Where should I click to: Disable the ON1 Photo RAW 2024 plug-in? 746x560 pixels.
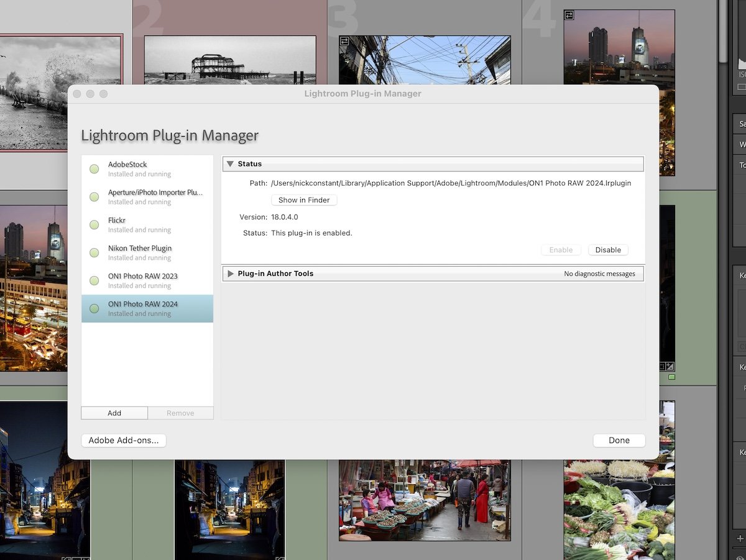(607, 250)
